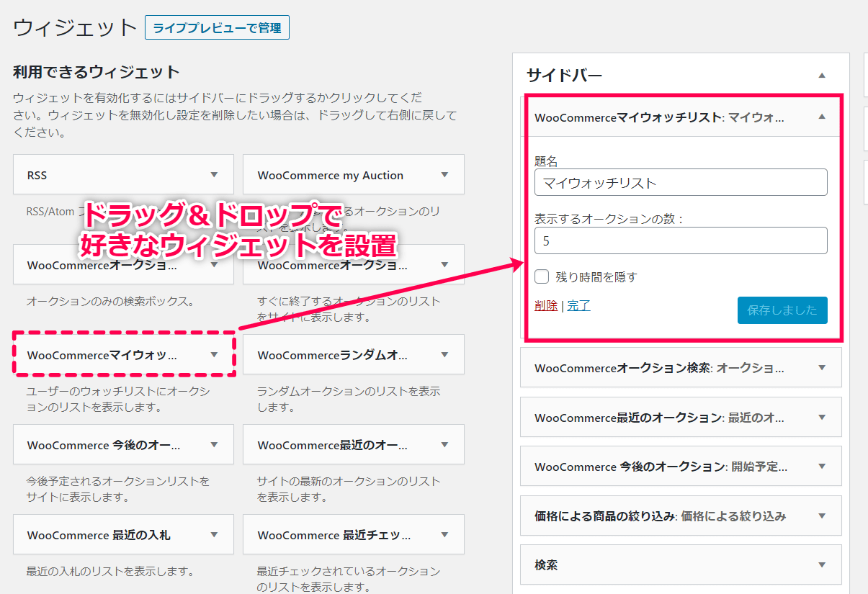868x594 pixels.
Task: Click description 最近の入札のリストを表示します。
Action: click(110, 571)
